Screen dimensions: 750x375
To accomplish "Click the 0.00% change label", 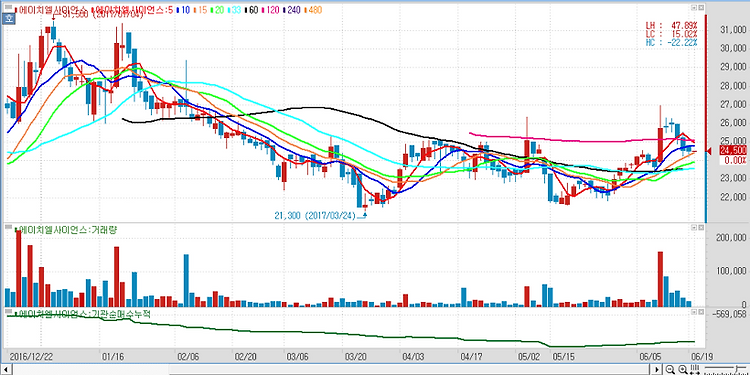I will point(736,161).
